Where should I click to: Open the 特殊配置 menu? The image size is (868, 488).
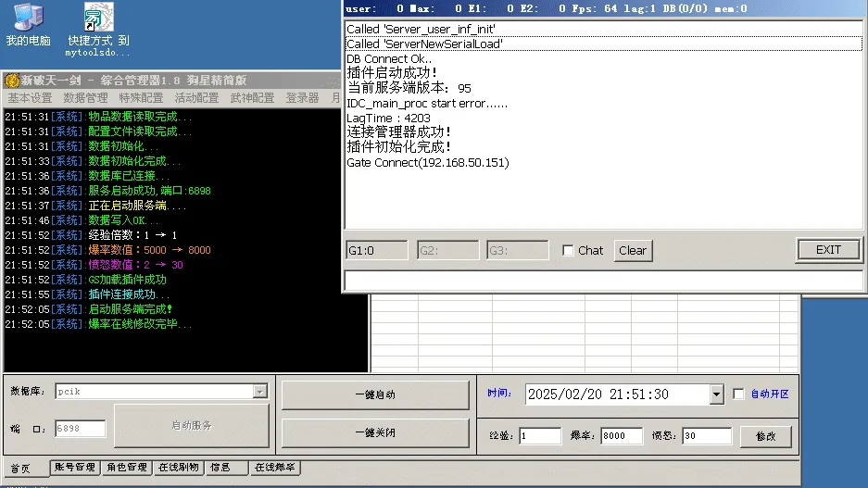tap(141, 98)
